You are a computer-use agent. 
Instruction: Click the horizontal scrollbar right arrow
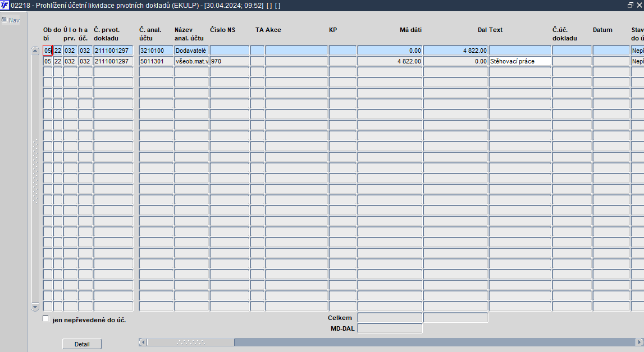(x=639, y=342)
